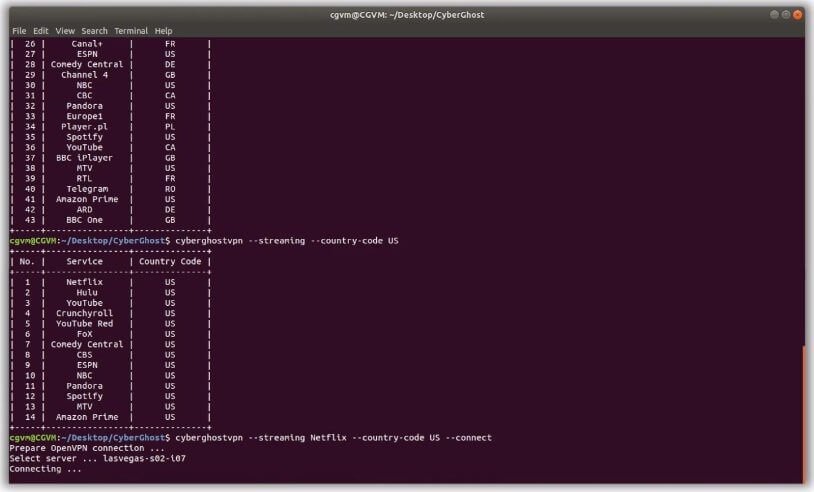Open the Search menu
The image size is (814, 492).
tap(94, 31)
